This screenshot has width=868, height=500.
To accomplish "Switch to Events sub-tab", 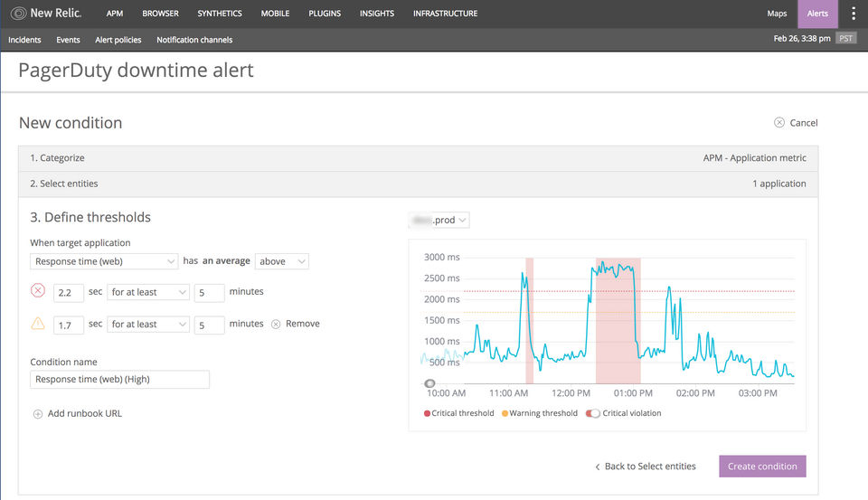I will 68,40.
